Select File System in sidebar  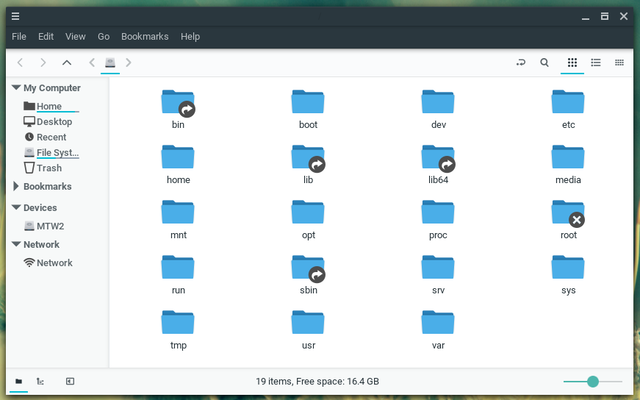point(51,153)
